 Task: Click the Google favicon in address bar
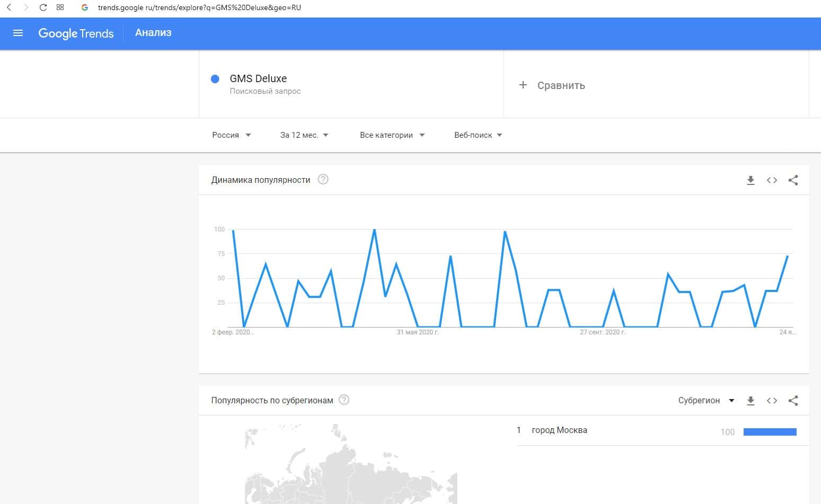[x=84, y=7]
